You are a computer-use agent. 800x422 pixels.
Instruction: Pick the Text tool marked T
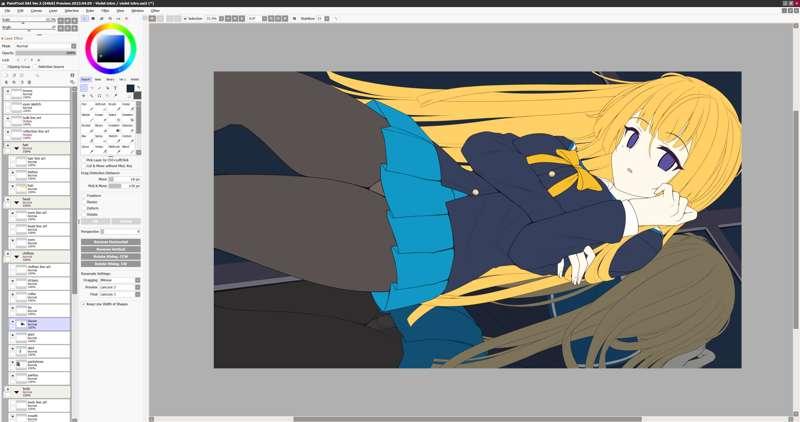(115, 88)
